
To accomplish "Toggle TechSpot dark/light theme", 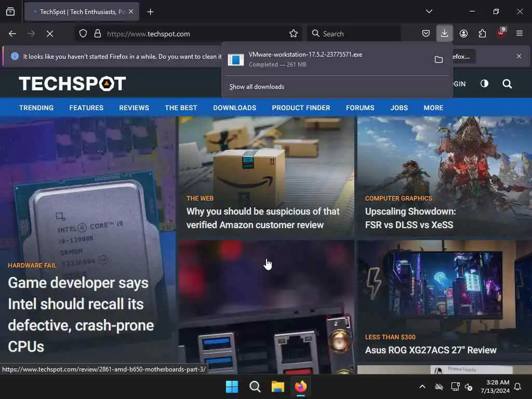I will tap(485, 84).
